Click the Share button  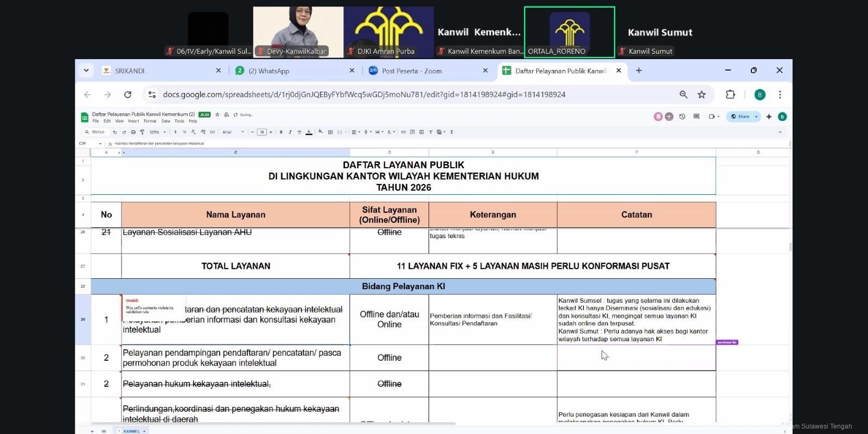pos(740,117)
